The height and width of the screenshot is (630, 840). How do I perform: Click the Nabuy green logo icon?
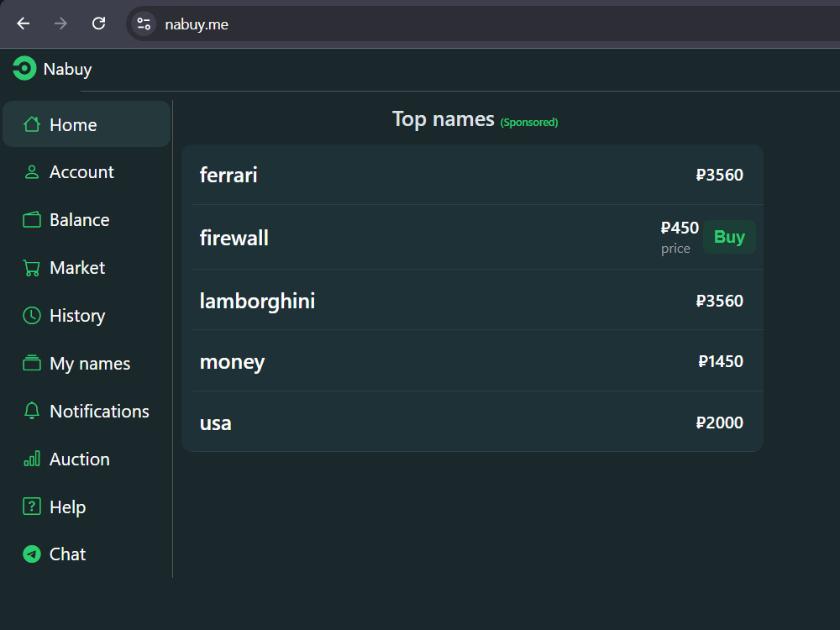pos(24,69)
